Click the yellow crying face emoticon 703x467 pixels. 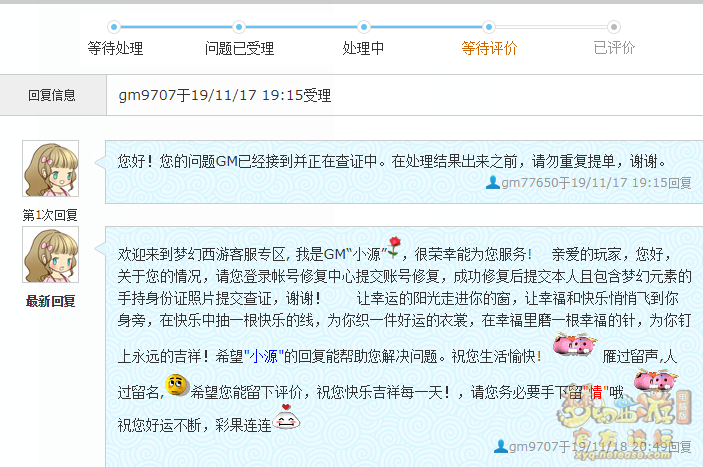pyautogui.click(x=177, y=385)
